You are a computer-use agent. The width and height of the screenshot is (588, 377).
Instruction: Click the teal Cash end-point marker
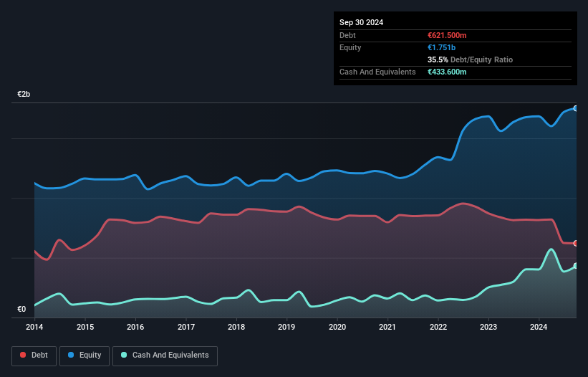(x=576, y=266)
